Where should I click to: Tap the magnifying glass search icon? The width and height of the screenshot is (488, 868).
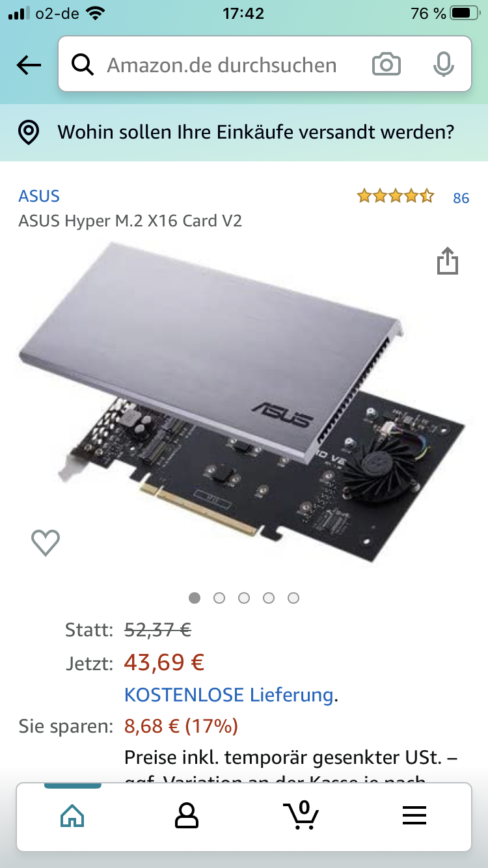(x=83, y=65)
